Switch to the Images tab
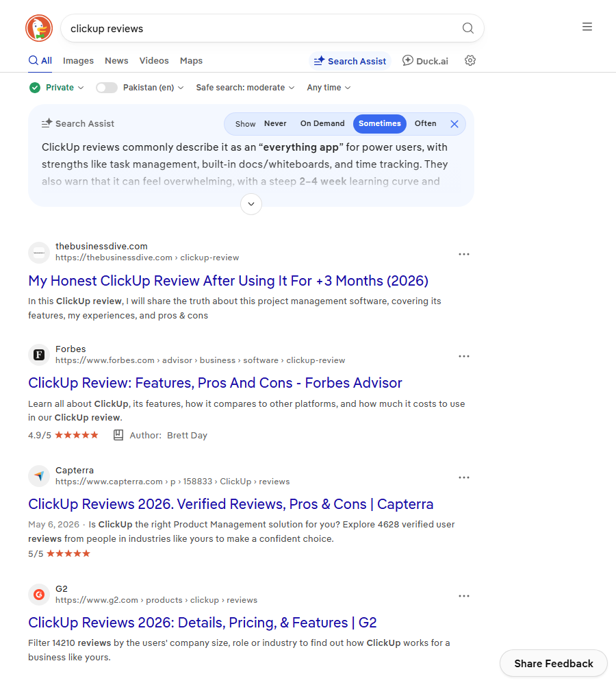The image size is (616, 685). (x=78, y=61)
